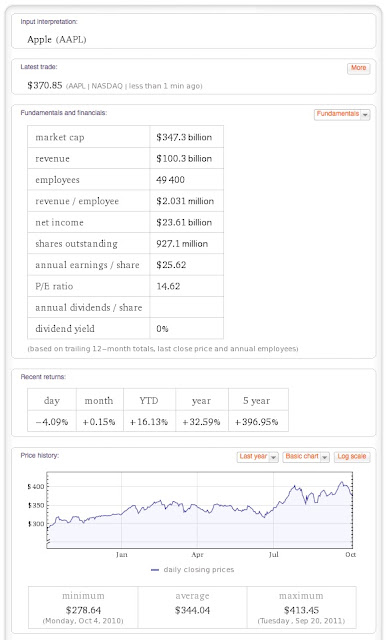This screenshot has width=389, height=640.
Task: Select the month column header in returns
Action: (x=99, y=401)
